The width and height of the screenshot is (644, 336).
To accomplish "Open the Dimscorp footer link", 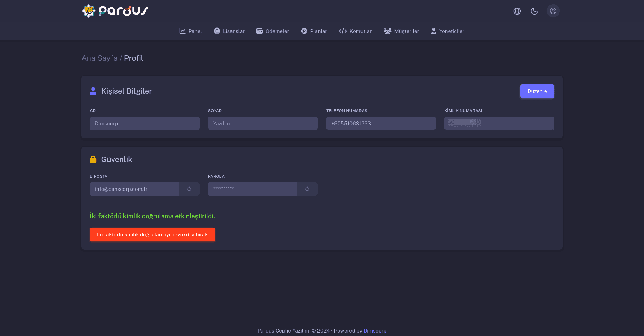I will 375,331.
